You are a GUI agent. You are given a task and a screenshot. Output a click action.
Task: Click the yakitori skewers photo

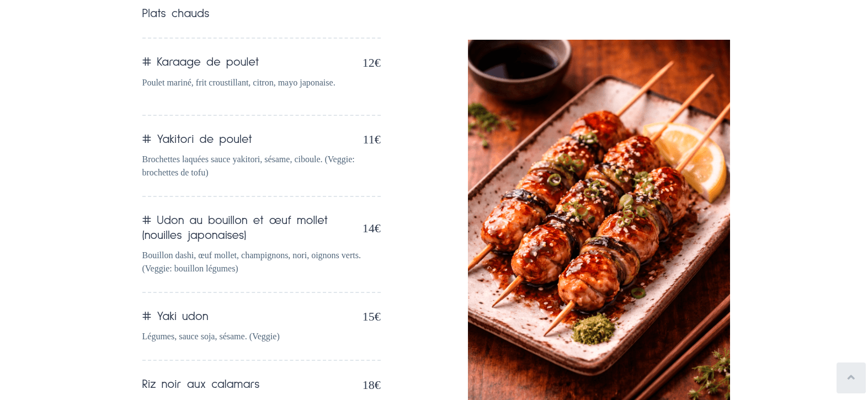[x=599, y=220]
